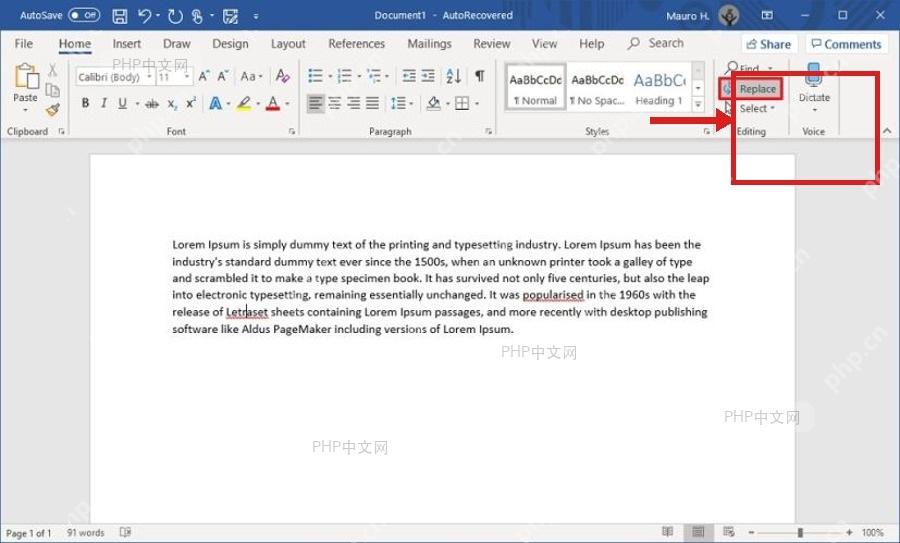Switch to the Mailings tab
This screenshot has height=543, width=900.
click(429, 44)
